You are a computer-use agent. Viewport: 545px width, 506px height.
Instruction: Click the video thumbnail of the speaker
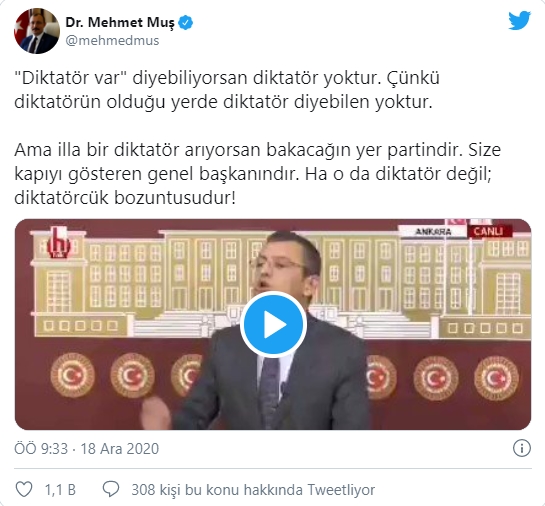pos(273,325)
